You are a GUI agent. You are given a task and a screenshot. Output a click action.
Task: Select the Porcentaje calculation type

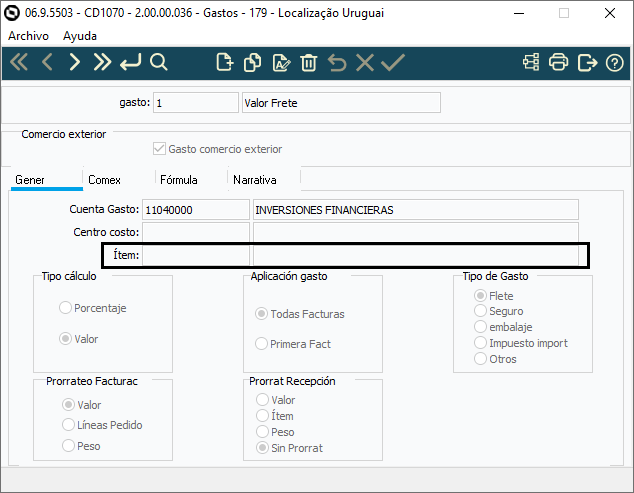tap(67, 308)
